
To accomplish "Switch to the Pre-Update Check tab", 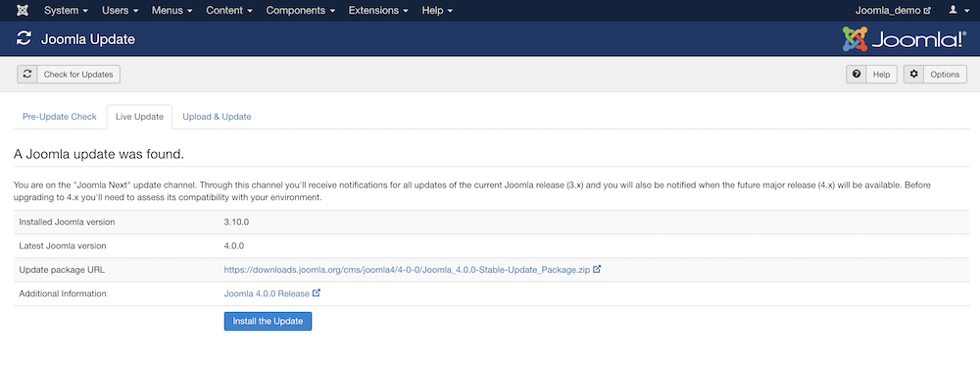I will 60,117.
